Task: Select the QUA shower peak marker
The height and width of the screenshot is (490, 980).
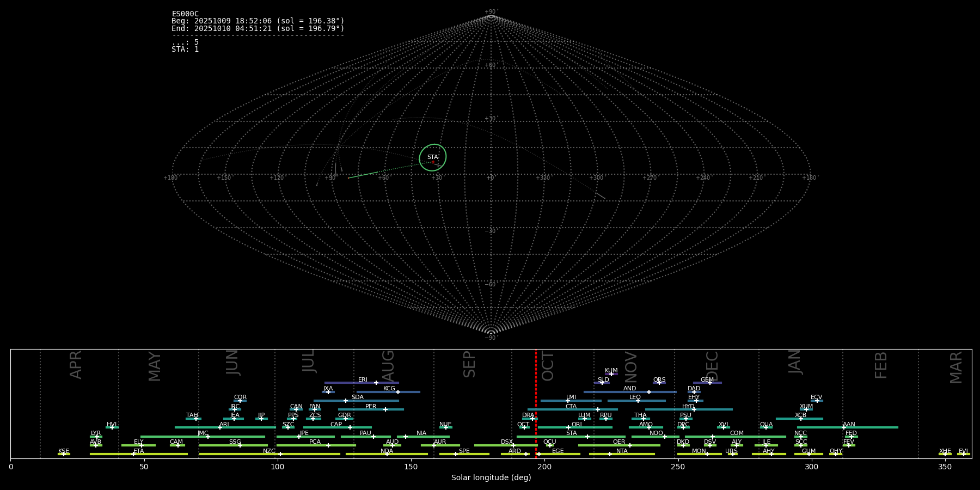Action: pos(766,427)
